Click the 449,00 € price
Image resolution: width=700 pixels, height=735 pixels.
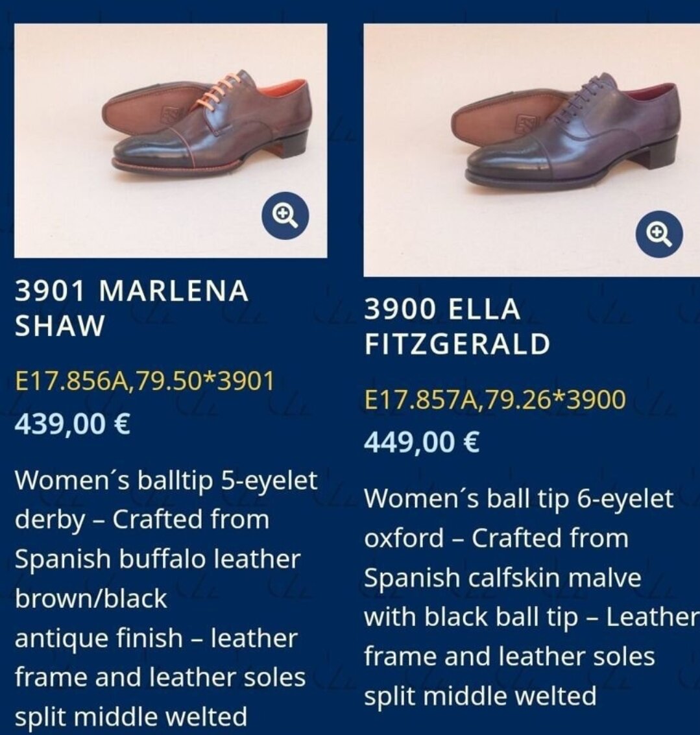[422, 442]
